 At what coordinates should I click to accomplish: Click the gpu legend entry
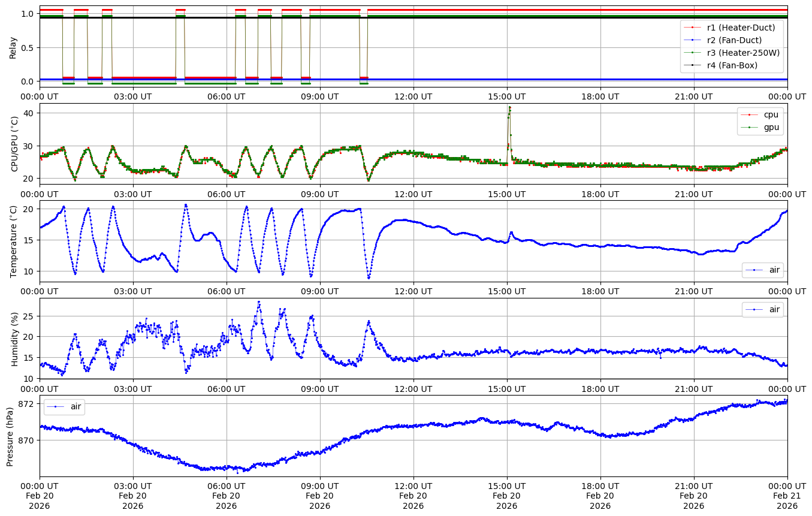[x=771, y=127]
